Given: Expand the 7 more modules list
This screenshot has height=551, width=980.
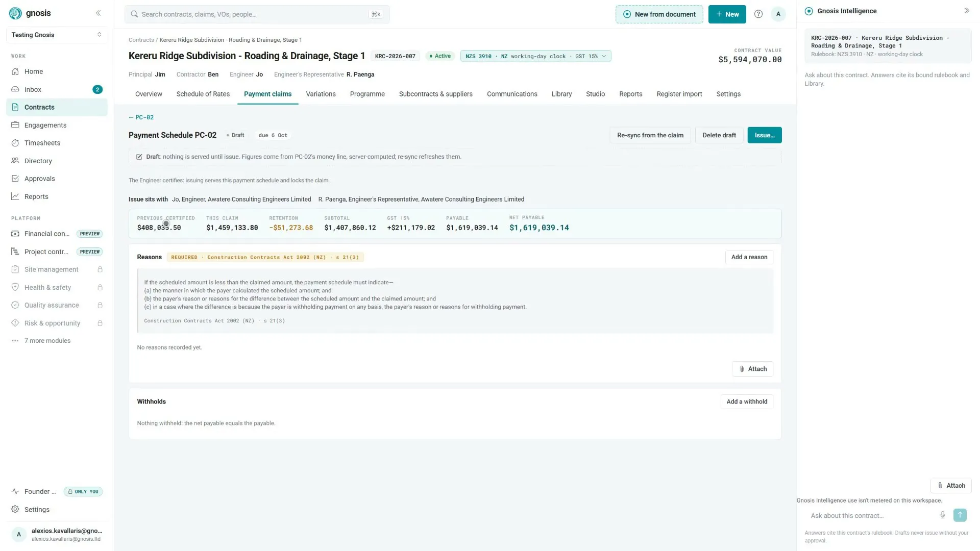Looking at the screenshot, I should (57, 341).
